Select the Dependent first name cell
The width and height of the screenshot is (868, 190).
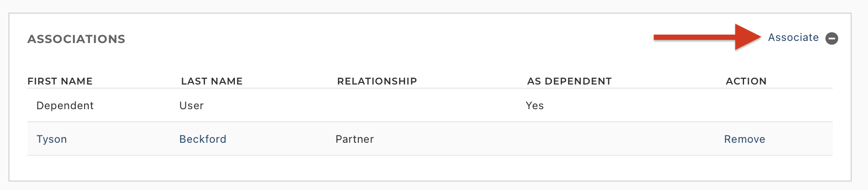click(65, 105)
